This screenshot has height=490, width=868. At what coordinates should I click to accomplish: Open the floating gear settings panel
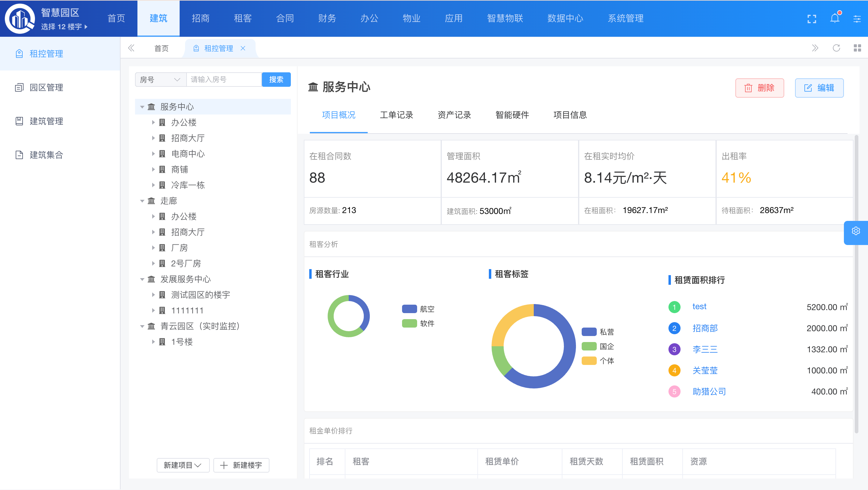(856, 231)
